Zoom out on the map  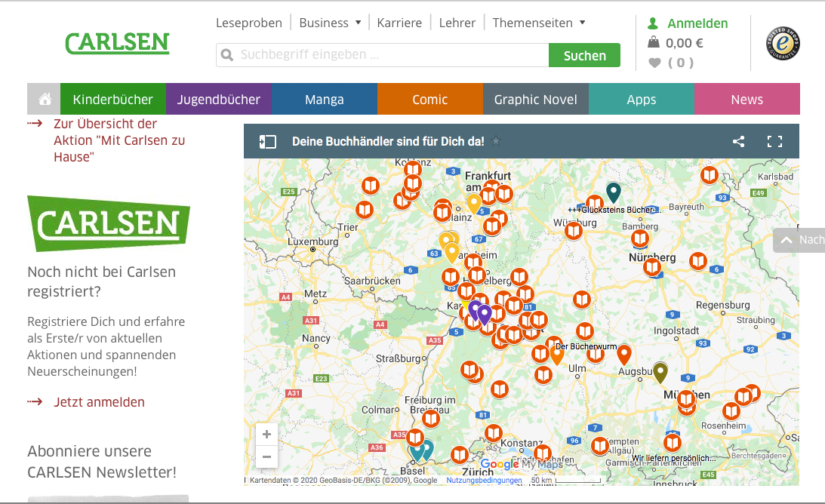(266, 456)
